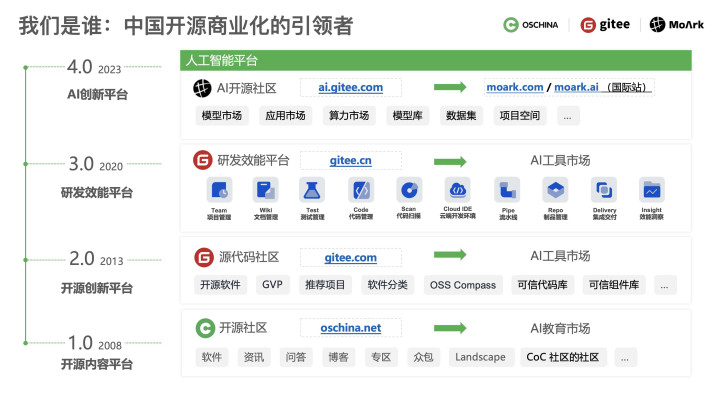Select the 可信组件库 tag
The image size is (718, 404).
[x=614, y=285]
